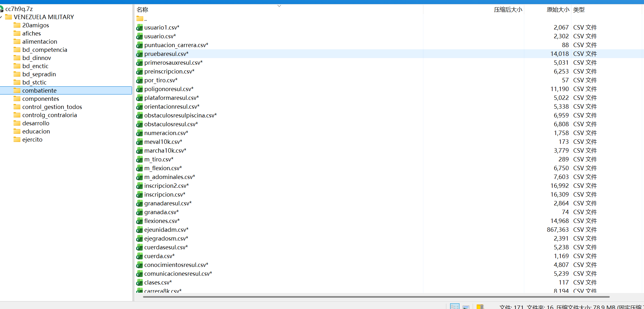The height and width of the screenshot is (309, 644).
Task: Click the 867,363 size value
Action: click(x=558, y=230)
